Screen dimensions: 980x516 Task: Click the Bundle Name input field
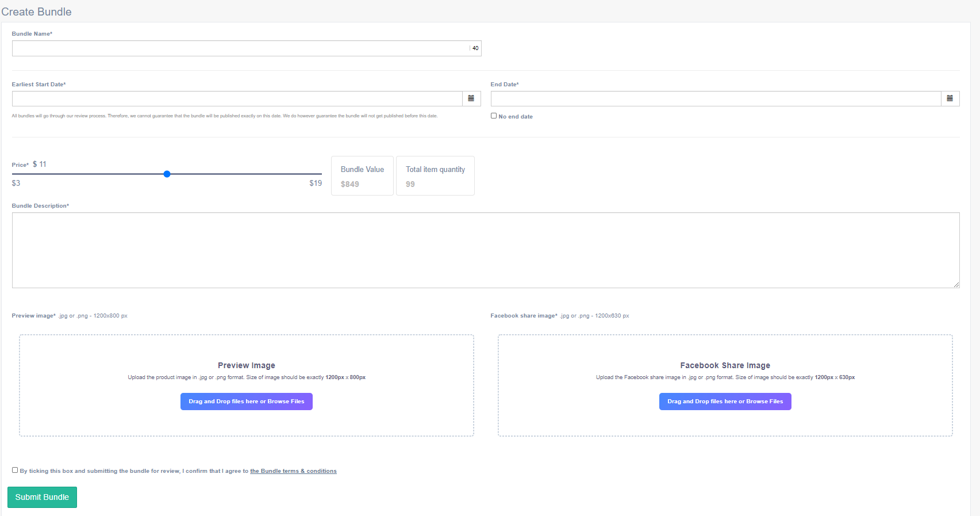pyautogui.click(x=247, y=48)
